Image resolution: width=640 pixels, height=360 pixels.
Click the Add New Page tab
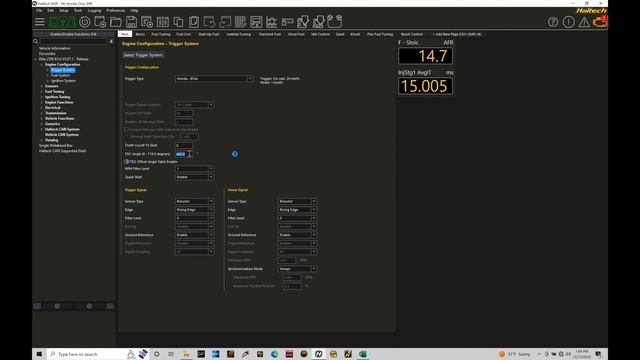coord(457,34)
